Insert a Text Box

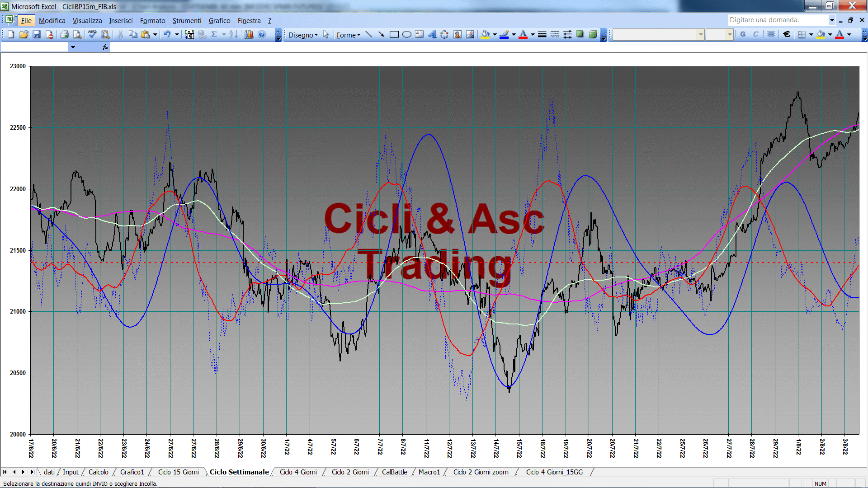pyautogui.click(x=419, y=34)
